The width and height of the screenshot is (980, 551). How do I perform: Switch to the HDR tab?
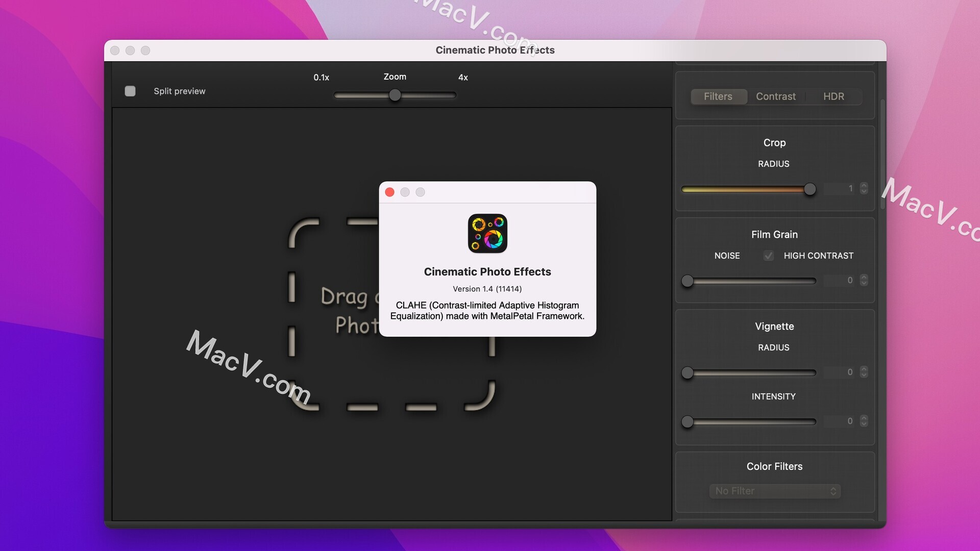coord(834,96)
